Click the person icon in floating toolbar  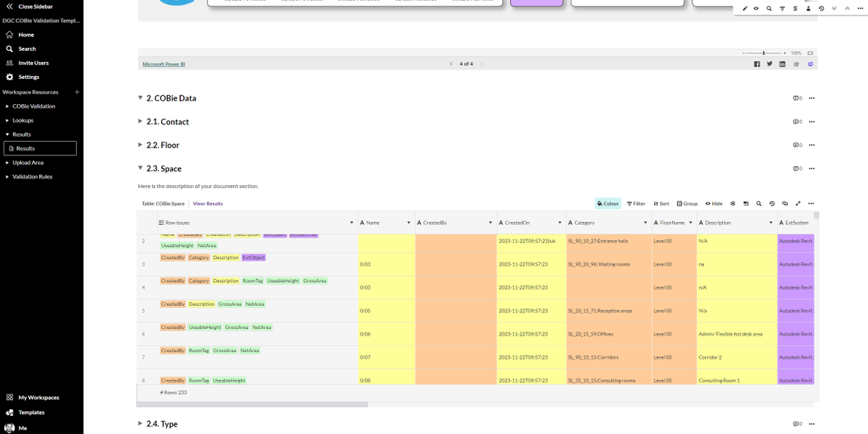(x=808, y=9)
